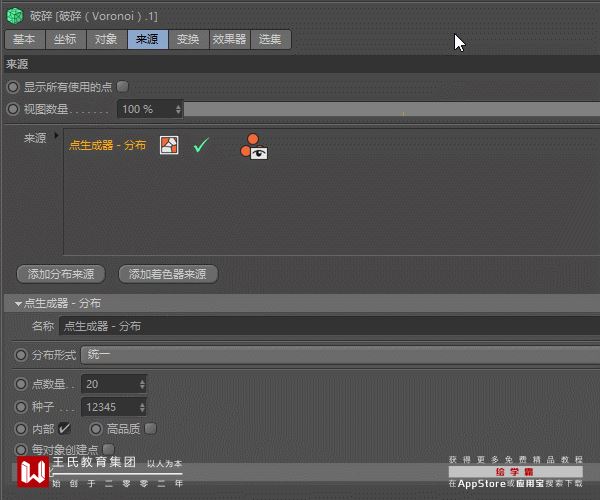600x500 pixels.
Task: Click the 添加着色器来源 button
Action: coord(168,274)
